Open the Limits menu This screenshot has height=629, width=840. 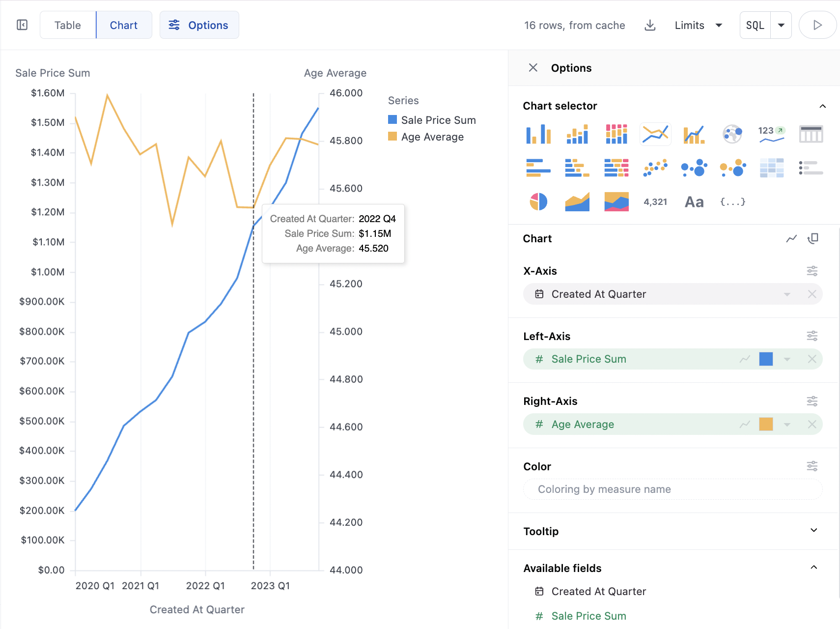[698, 25]
